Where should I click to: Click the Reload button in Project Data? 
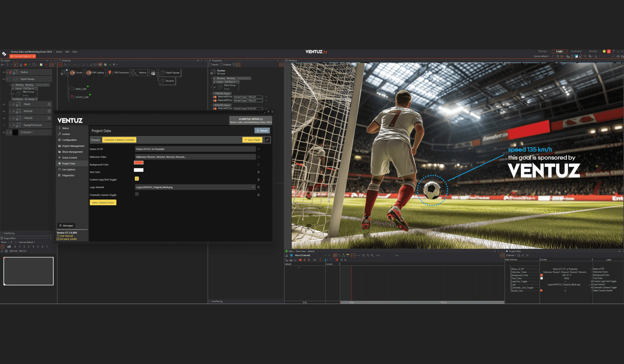262,131
